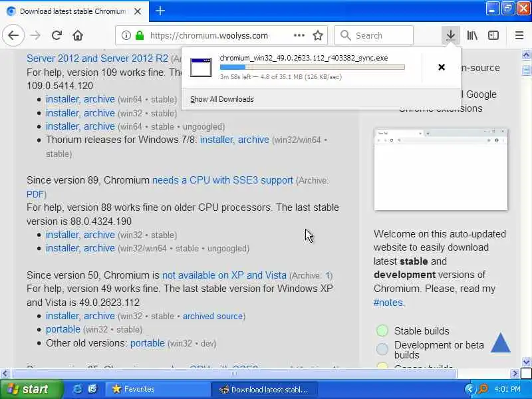Click the green padlock security icon
Viewport: 532px width, 399px height.
[x=140, y=35]
